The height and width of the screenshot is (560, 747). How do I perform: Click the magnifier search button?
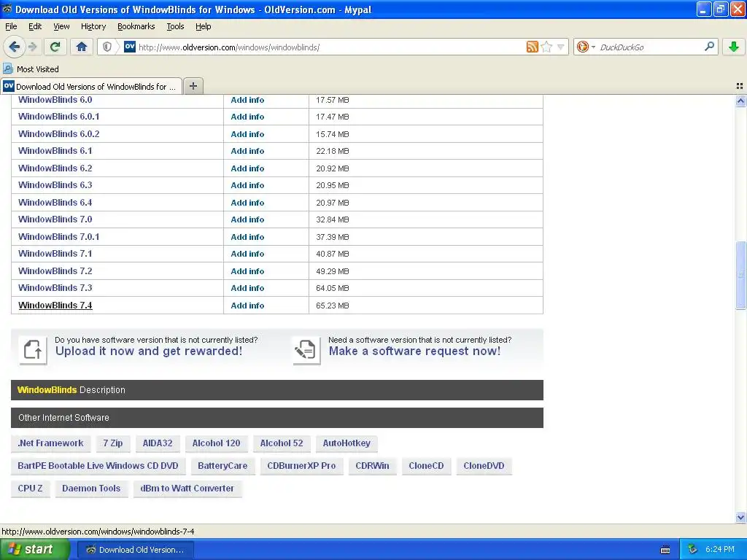click(x=709, y=47)
